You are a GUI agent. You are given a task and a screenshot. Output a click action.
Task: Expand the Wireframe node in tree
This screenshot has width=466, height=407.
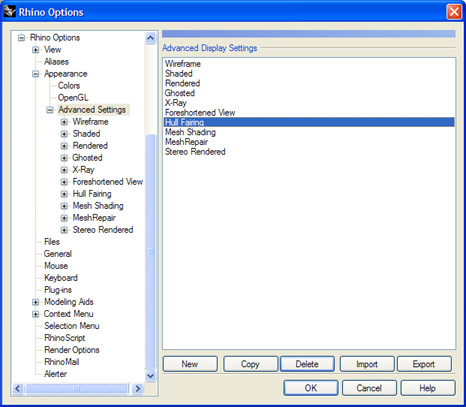point(64,122)
